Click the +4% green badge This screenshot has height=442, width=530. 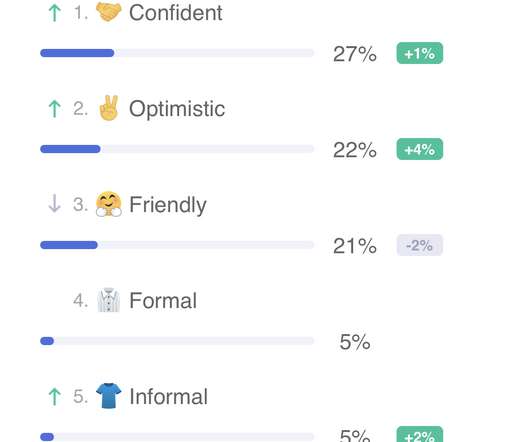coord(419,149)
